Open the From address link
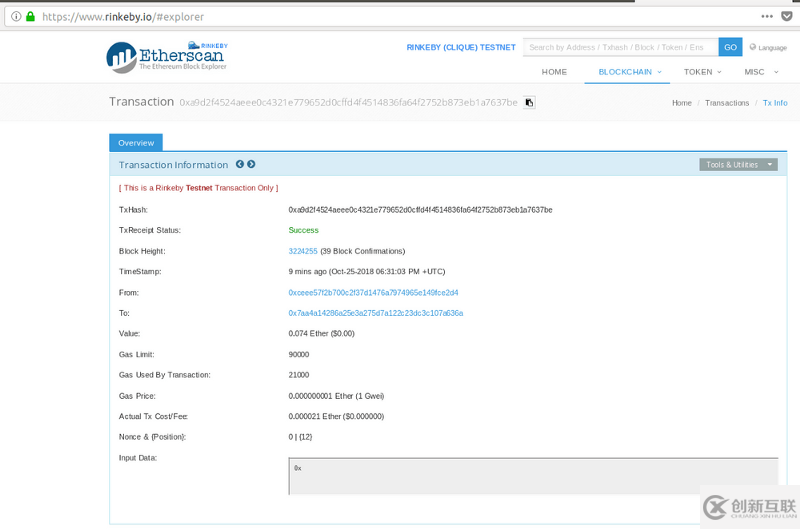The width and height of the screenshot is (800, 529). coord(373,293)
